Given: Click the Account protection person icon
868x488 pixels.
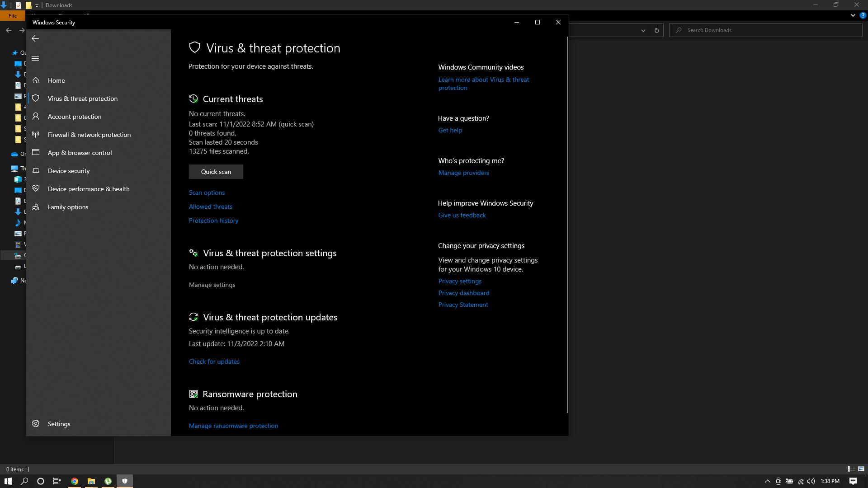Looking at the screenshot, I should pos(36,116).
